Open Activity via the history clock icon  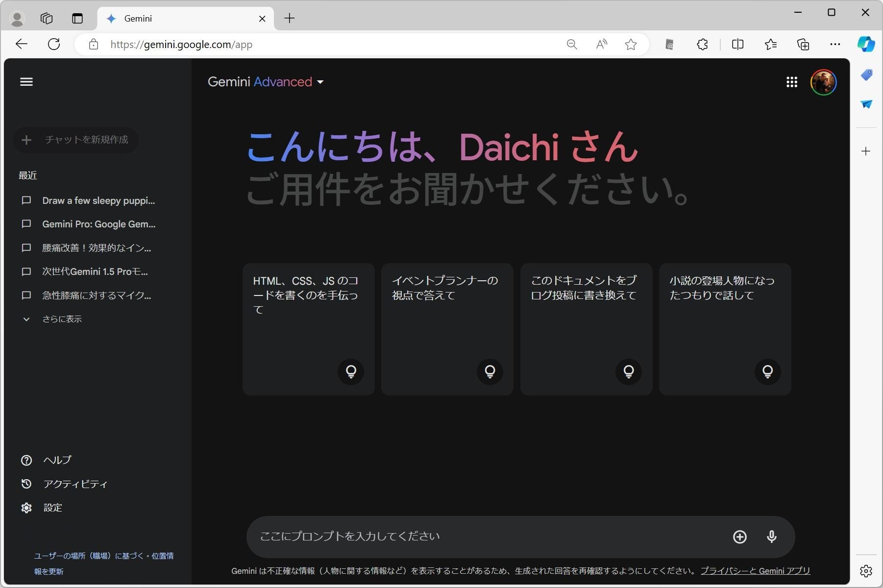point(26,484)
